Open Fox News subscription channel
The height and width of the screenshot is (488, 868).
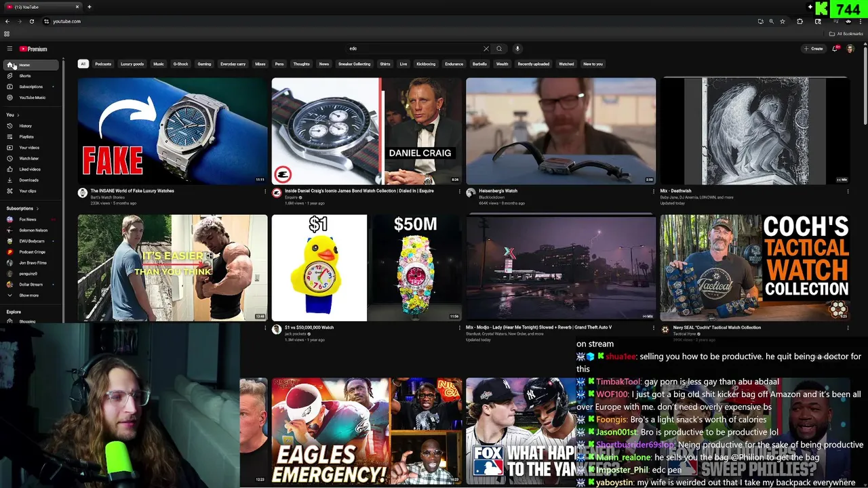[31, 220]
